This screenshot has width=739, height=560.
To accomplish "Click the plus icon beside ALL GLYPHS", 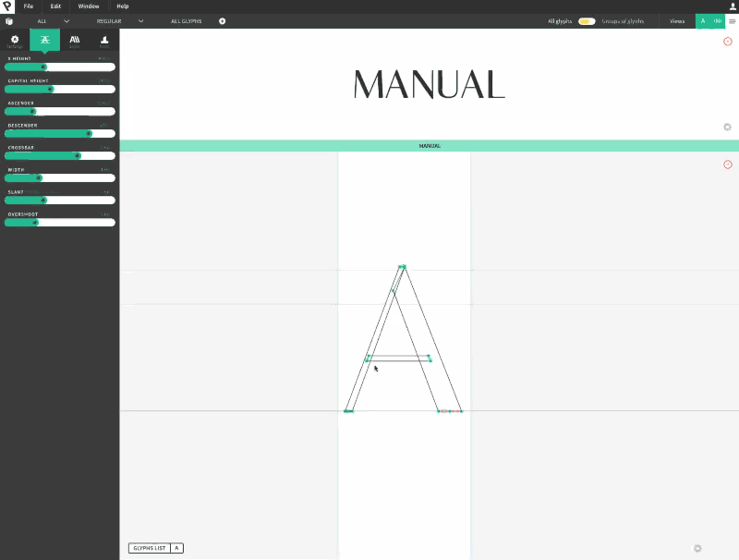I will [x=222, y=20].
